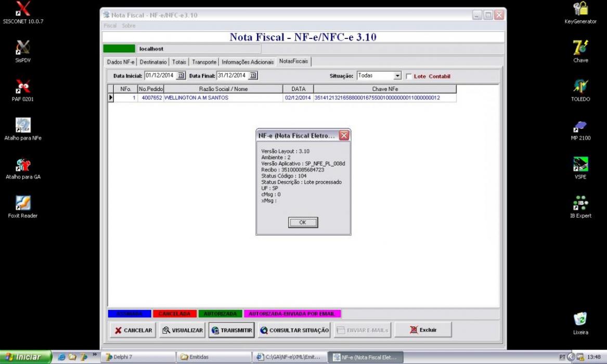Expand quick launch overflow chevron
Image resolution: width=607 pixels, height=364 pixels.
pos(95,354)
